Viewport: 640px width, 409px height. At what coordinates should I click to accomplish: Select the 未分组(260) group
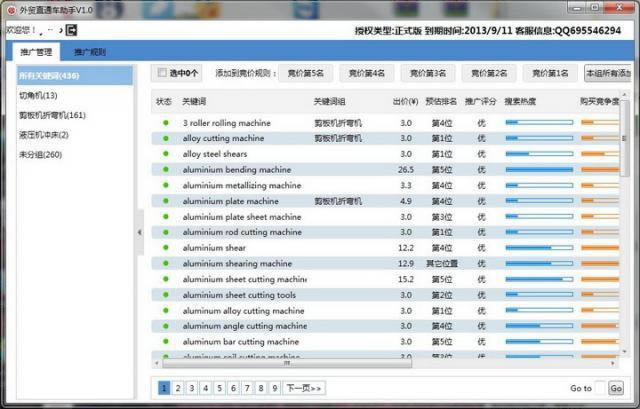click(x=40, y=154)
